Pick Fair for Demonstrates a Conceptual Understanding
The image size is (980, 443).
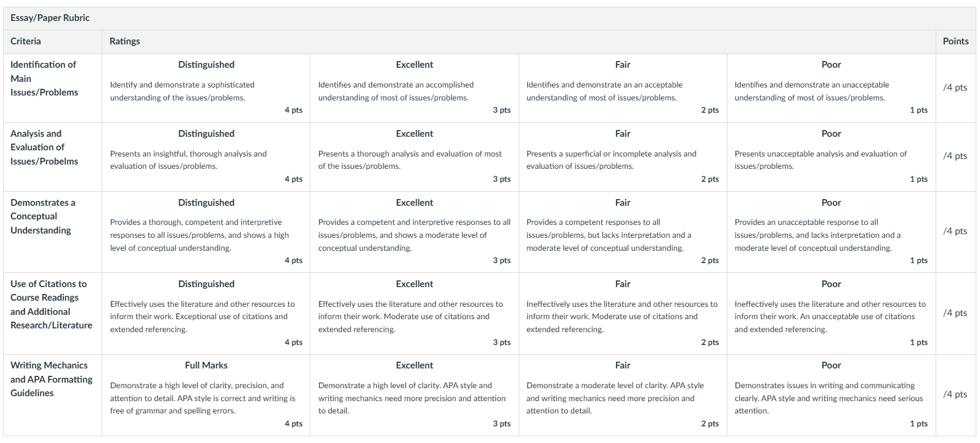[x=623, y=232]
